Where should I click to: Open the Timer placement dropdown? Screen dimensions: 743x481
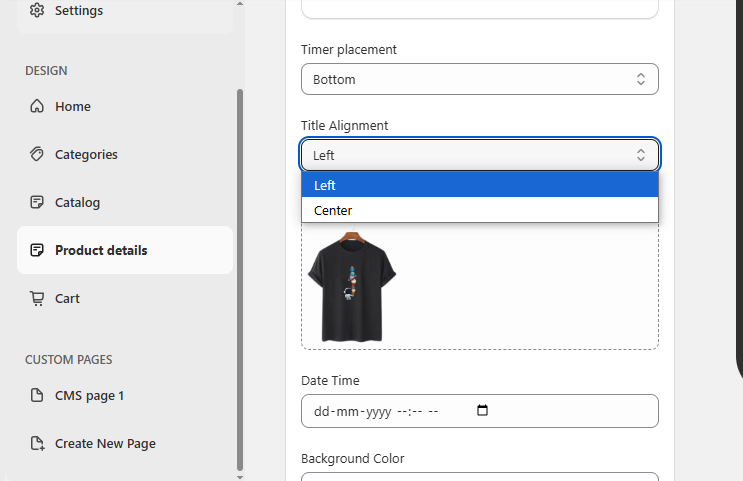point(480,79)
